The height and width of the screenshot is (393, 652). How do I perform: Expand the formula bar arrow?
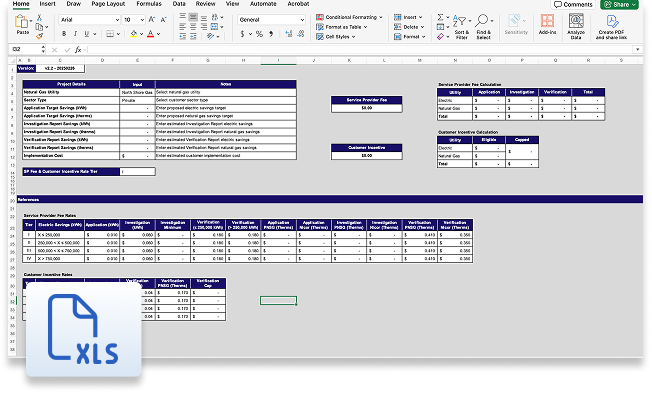[x=638, y=49]
